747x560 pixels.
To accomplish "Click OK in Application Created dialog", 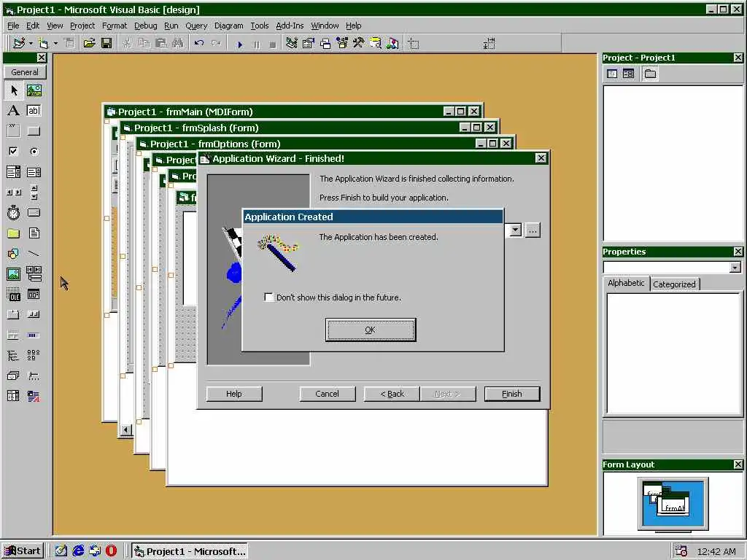I will click(x=370, y=330).
